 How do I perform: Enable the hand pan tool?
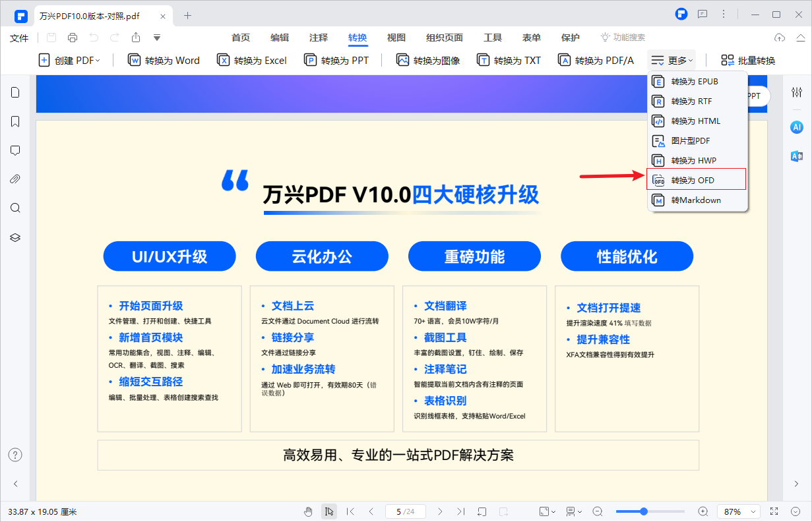click(x=308, y=511)
